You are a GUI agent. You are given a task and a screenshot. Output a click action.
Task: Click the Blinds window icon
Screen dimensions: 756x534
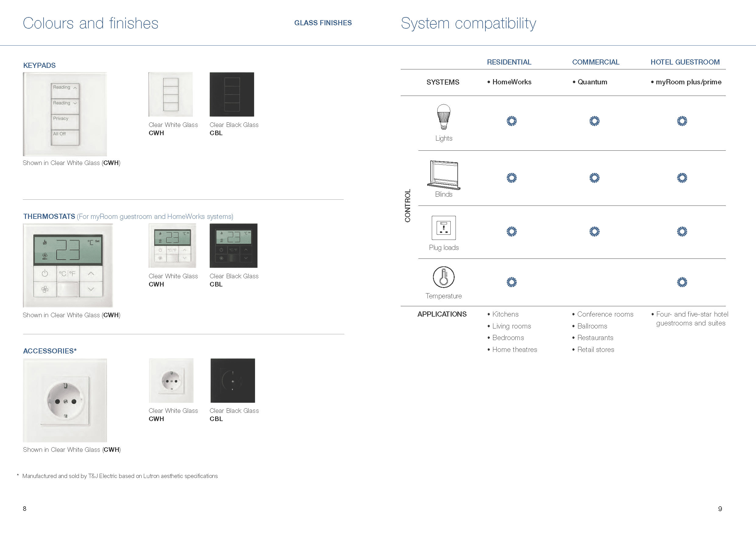coord(444,175)
